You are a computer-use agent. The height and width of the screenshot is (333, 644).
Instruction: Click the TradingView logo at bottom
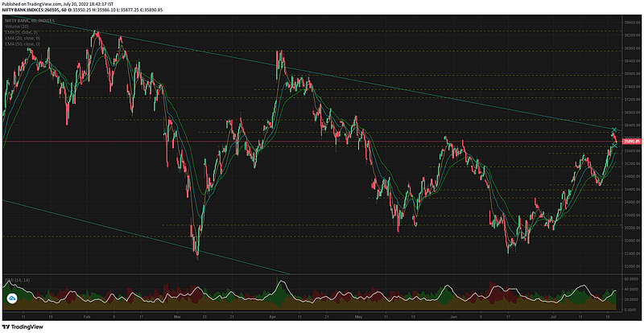coord(22,327)
